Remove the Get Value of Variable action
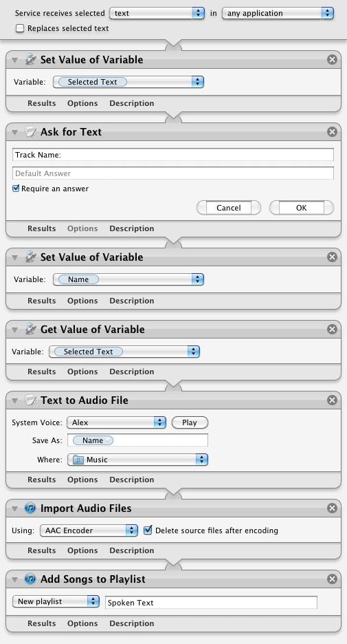Screen dimensions: 347x644 click(333, 330)
